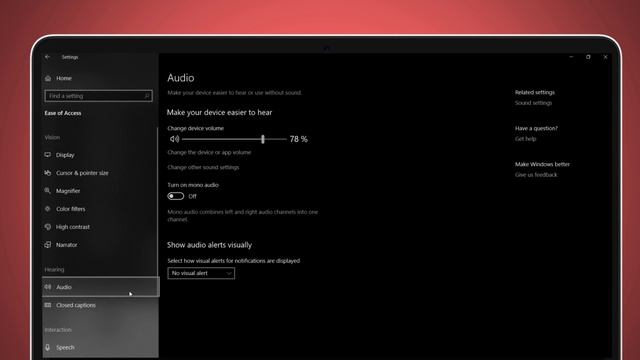Click the Narrator sidebar icon

click(48, 244)
